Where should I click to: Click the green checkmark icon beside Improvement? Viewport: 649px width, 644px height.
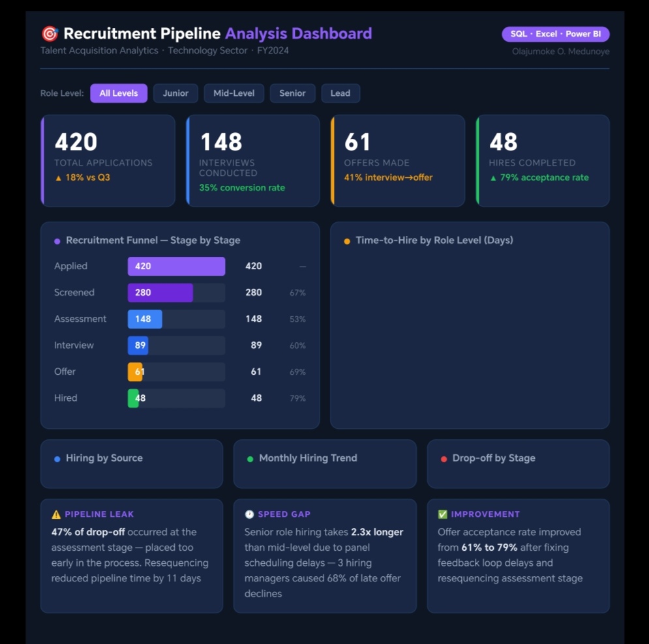tap(443, 514)
